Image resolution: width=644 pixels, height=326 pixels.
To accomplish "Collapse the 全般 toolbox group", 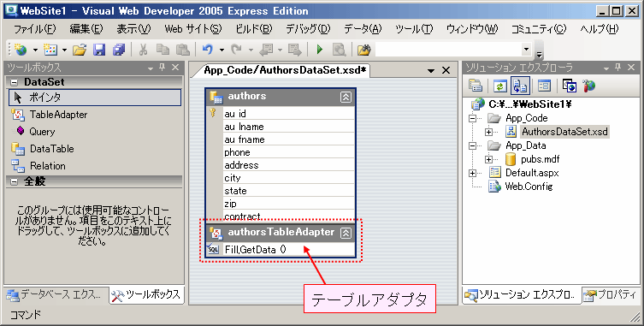I will (x=14, y=181).
